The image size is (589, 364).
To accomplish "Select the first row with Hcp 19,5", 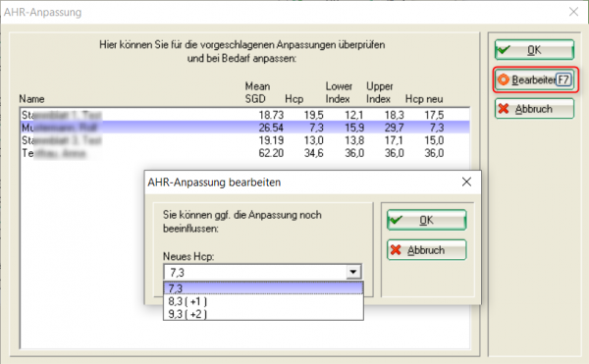I will 244,115.
